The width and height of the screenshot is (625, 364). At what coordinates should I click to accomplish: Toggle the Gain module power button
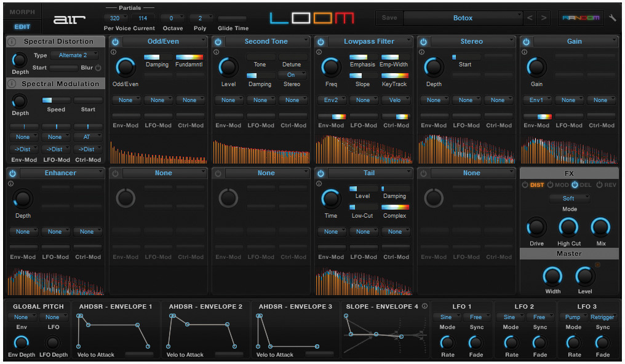[x=526, y=41]
